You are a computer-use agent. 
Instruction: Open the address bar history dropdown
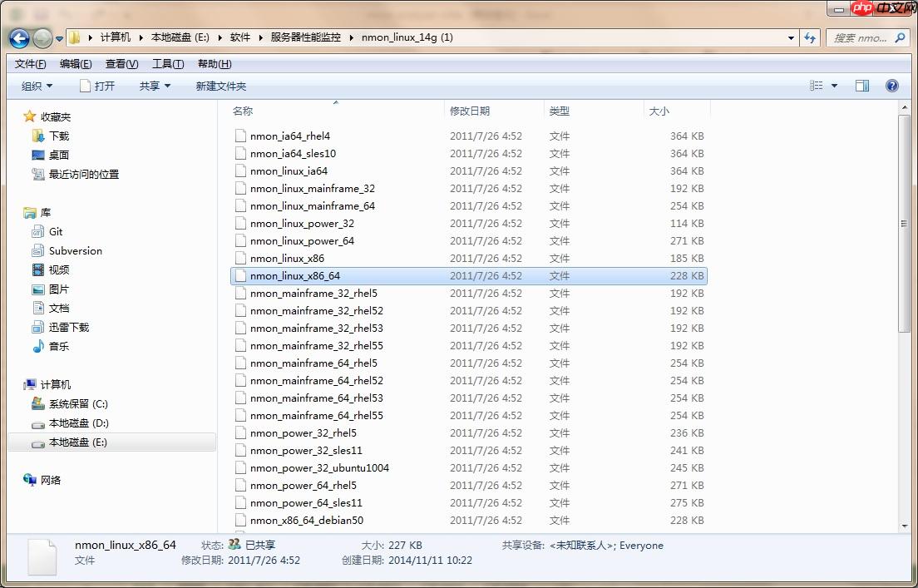pyautogui.click(x=791, y=37)
